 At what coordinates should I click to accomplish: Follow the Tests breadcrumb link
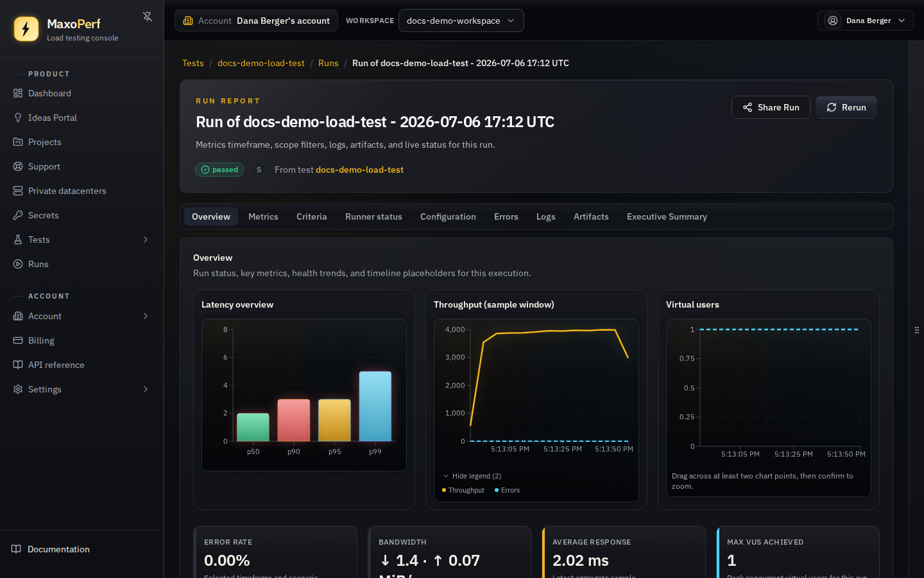click(x=193, y=63)
